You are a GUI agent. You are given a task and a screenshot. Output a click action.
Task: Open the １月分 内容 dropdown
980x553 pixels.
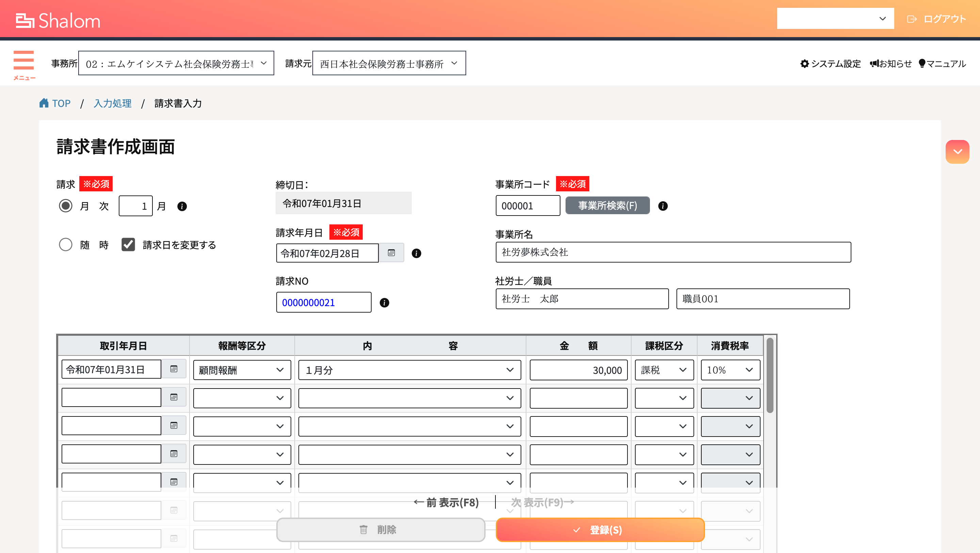(x=409, y=370)
